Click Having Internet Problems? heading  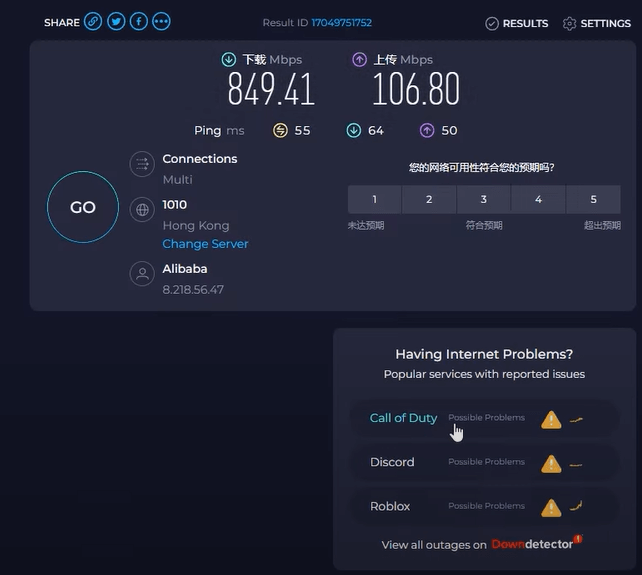484,354
